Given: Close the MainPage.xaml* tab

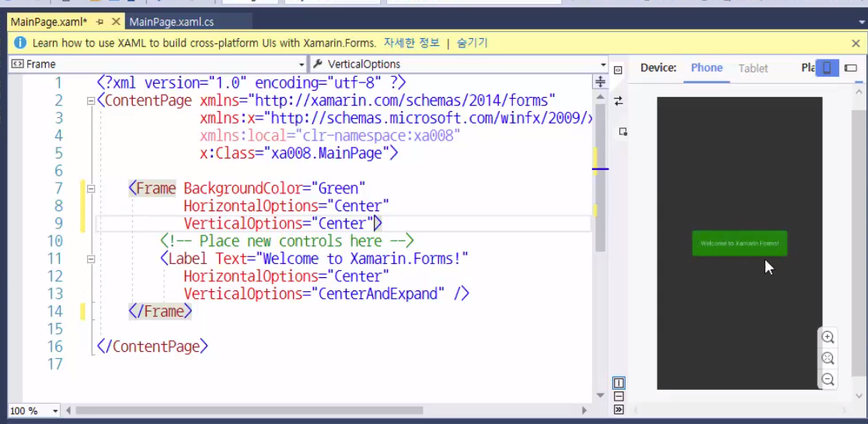Looking at the screenshot, I should tap(116, 23).
